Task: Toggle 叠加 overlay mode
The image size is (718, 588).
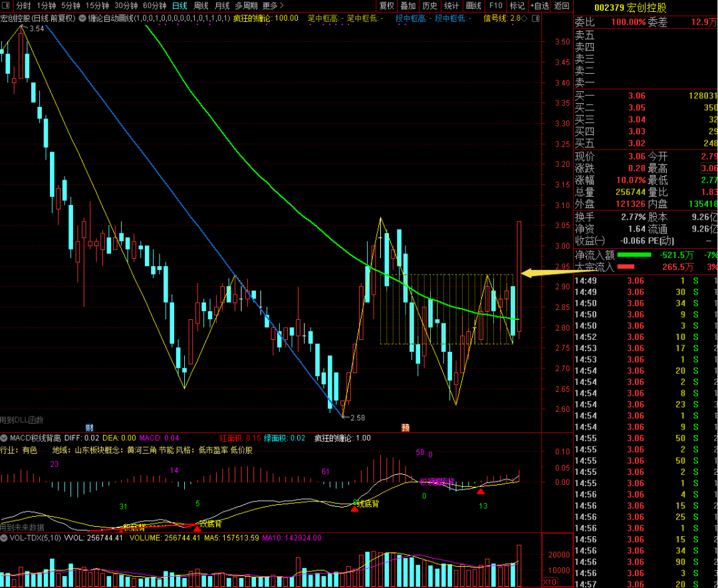Action: (408, 6)
